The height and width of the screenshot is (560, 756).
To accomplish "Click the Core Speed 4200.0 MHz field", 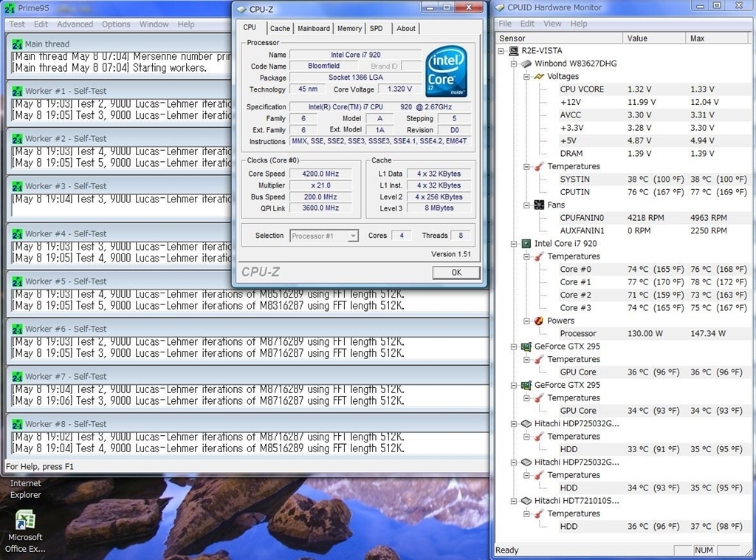I will click(x=320, y=174).
